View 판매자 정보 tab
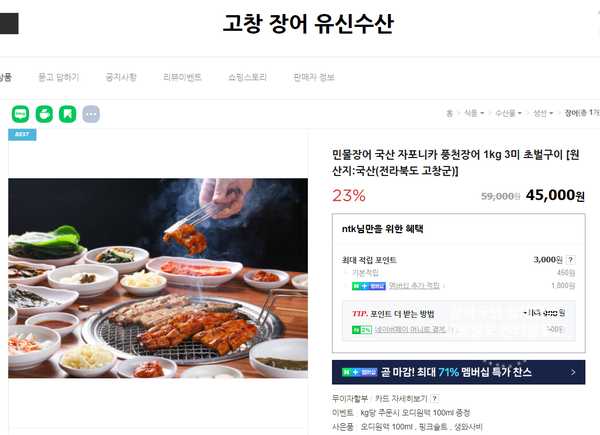 314,77
